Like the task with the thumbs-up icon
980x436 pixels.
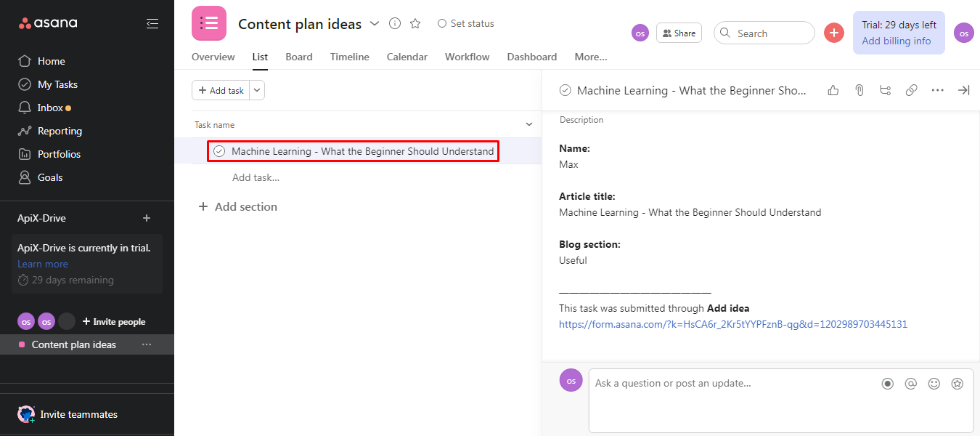[x=833, y=89]
